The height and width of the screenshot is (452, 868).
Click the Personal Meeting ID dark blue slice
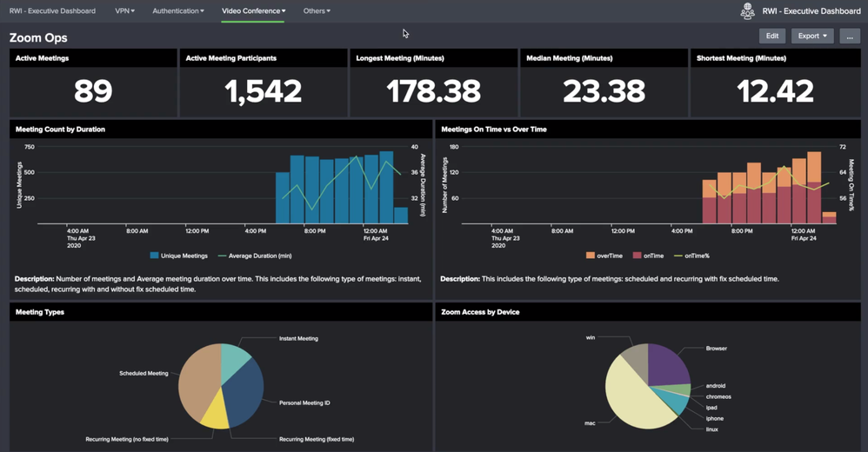[244, 393]
